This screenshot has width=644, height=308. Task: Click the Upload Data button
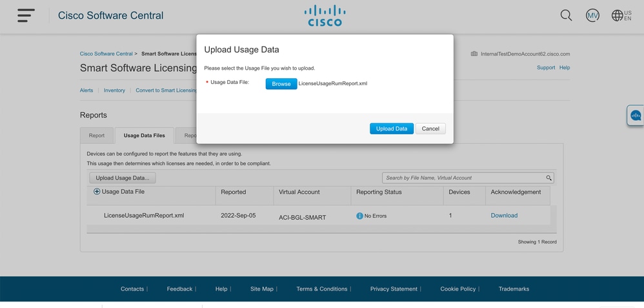click(392, 128)
